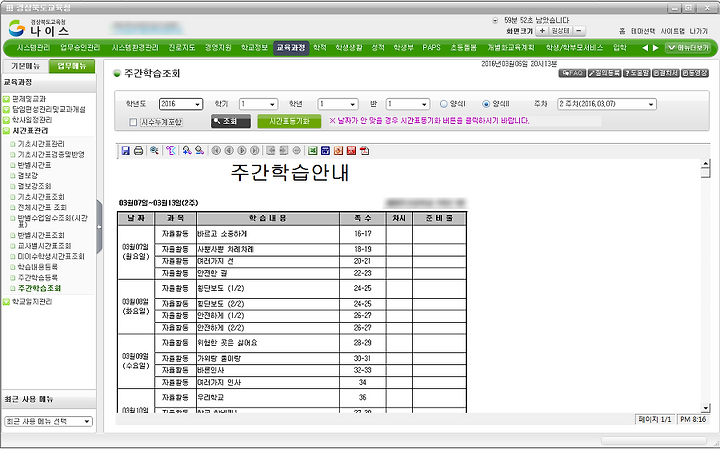Open the 학적 main menu

click(x=320, y=48)
